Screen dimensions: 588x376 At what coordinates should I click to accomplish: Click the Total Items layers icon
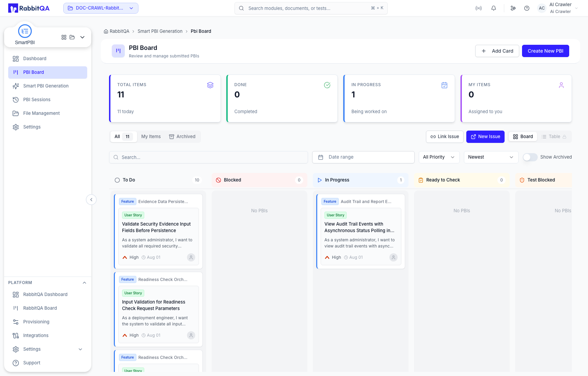click(x=210, y=85)
